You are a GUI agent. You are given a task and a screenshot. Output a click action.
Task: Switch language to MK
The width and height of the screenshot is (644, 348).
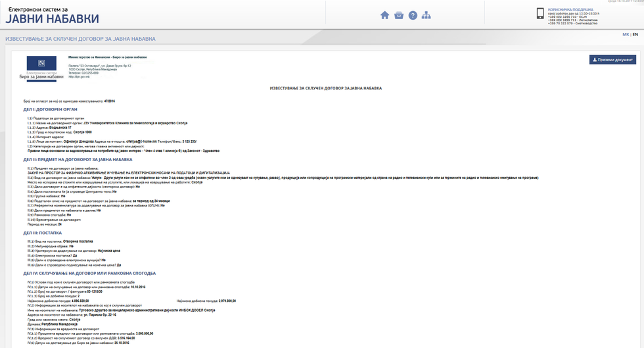625,34
